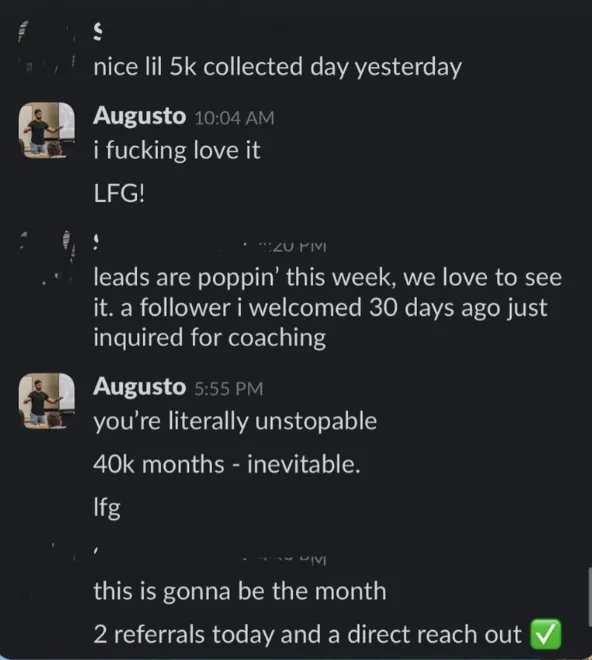
Task: Select the 'leads are poppin' this week' message
Action: (328, 308)
